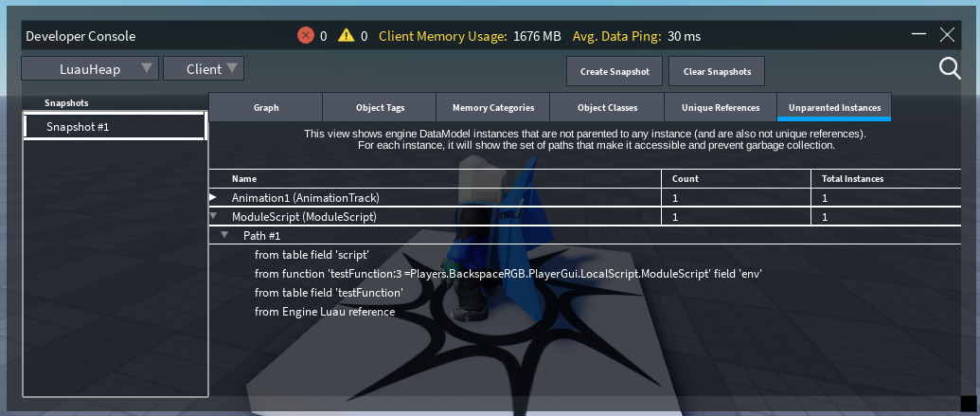Viewport: 980px width, 416px height.
Task: Click the line "from table field 'testFunction'"
Action: (329, 293)
